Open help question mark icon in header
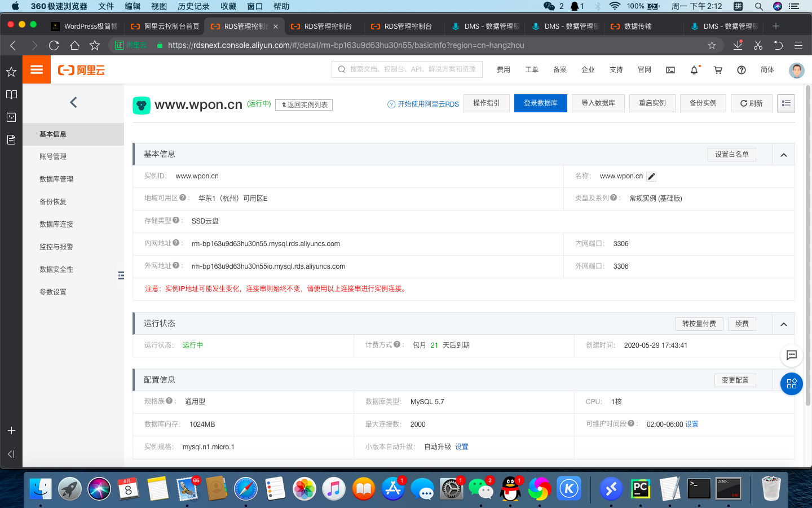 point(742,70)
